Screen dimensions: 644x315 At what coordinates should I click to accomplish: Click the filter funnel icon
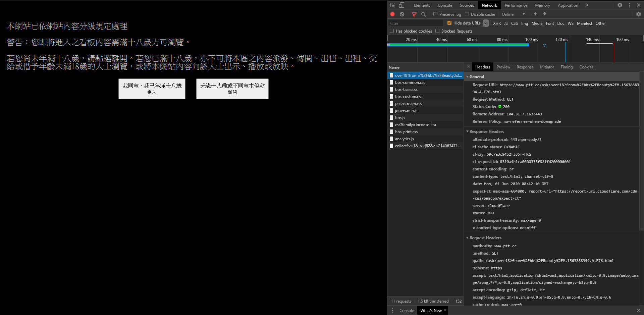[414, 14]
